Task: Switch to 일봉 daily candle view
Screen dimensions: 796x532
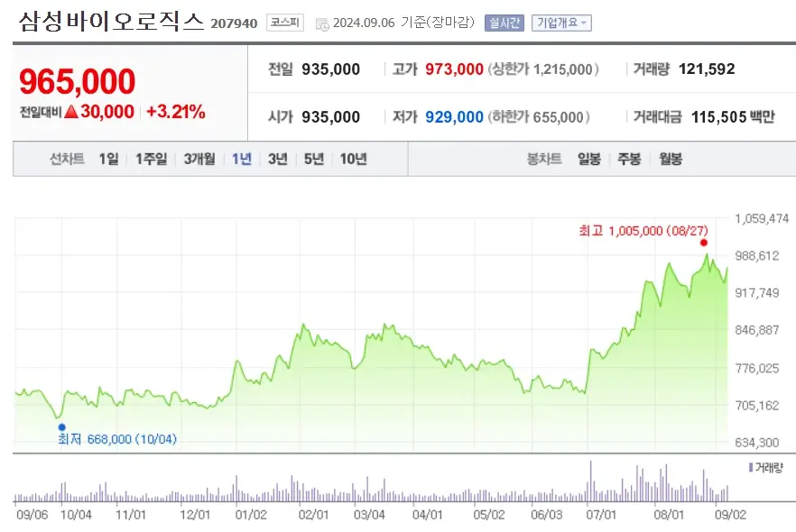Action: 588,159
